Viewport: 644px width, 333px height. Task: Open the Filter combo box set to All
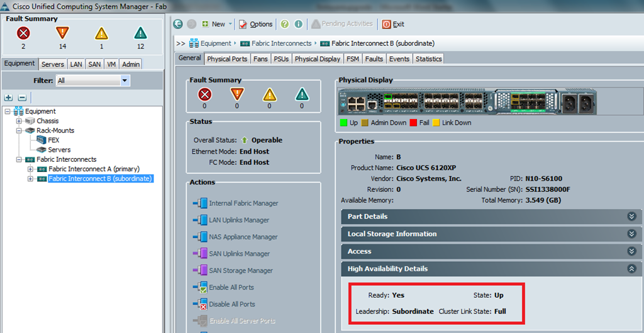(93, 81)
